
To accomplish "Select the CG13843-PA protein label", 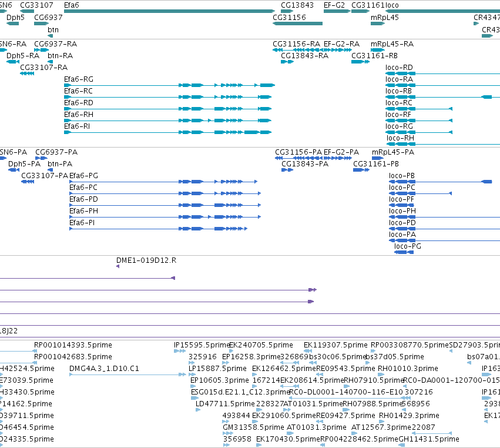I will [x=305, y=163].
